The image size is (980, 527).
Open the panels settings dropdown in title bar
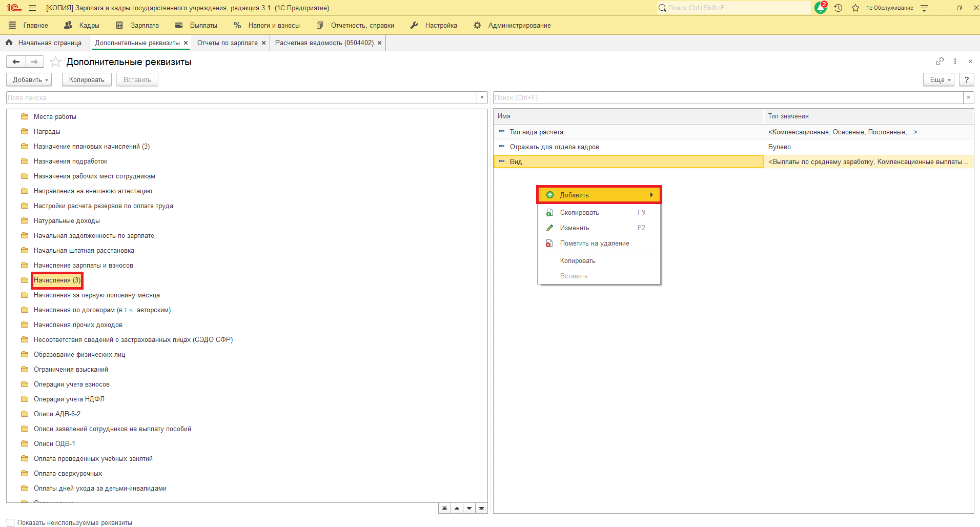pos(924,8)
